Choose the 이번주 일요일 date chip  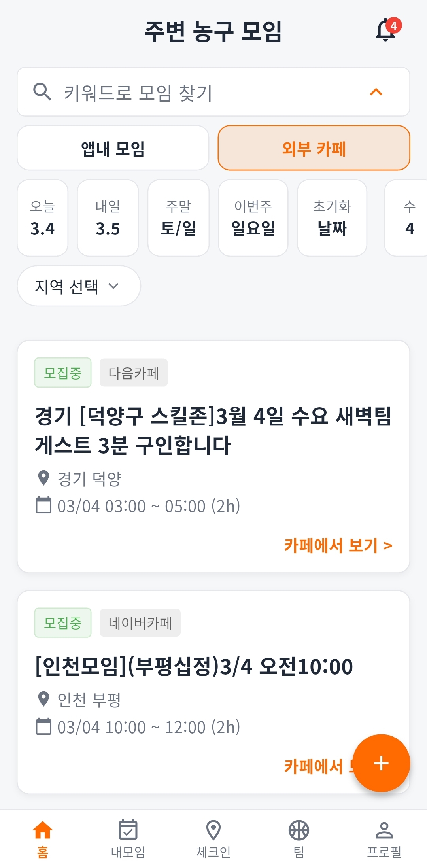point(253,218)
